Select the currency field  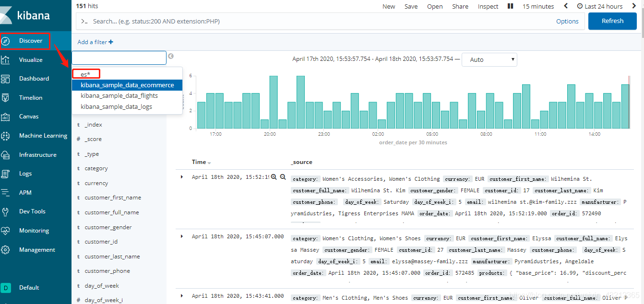click(96, 183)
